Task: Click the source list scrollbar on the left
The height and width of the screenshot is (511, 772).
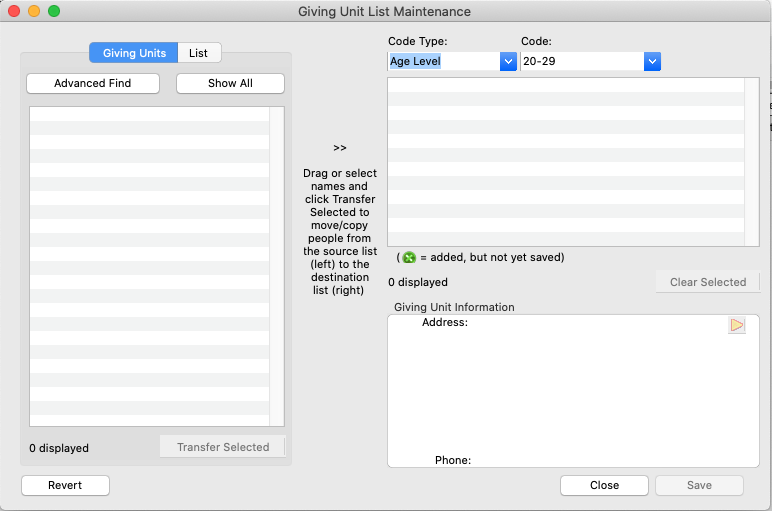Action: [277, 266]
